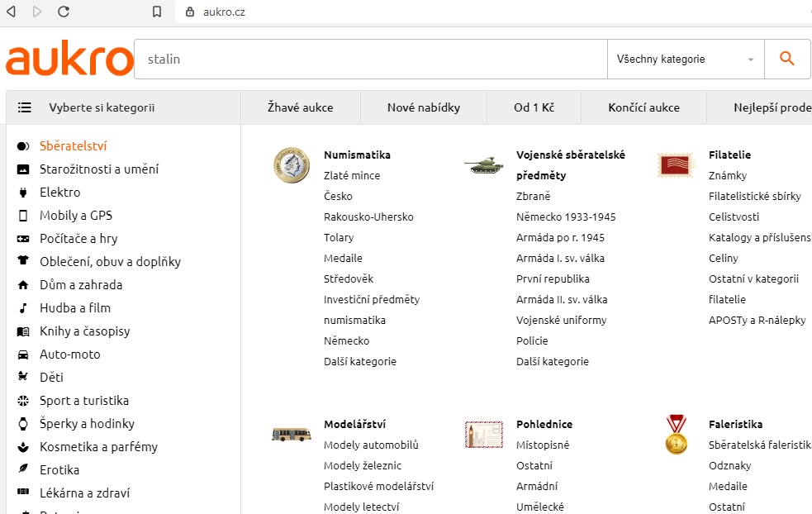Open the Končící aukce tab
This screenshot has width=812, height=514.
point(643,107)
